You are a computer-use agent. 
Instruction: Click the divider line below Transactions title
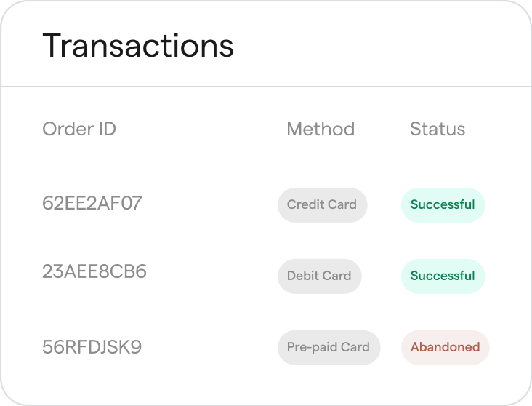coord(266,87)
